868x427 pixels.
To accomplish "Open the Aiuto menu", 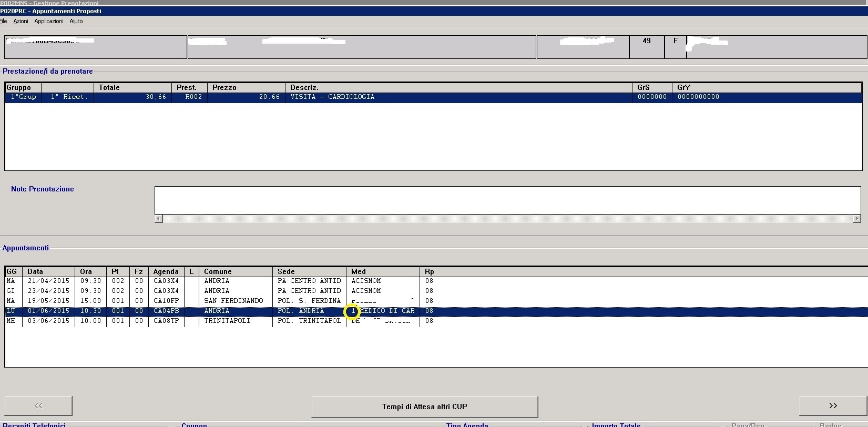I will (x=76, y=21).
